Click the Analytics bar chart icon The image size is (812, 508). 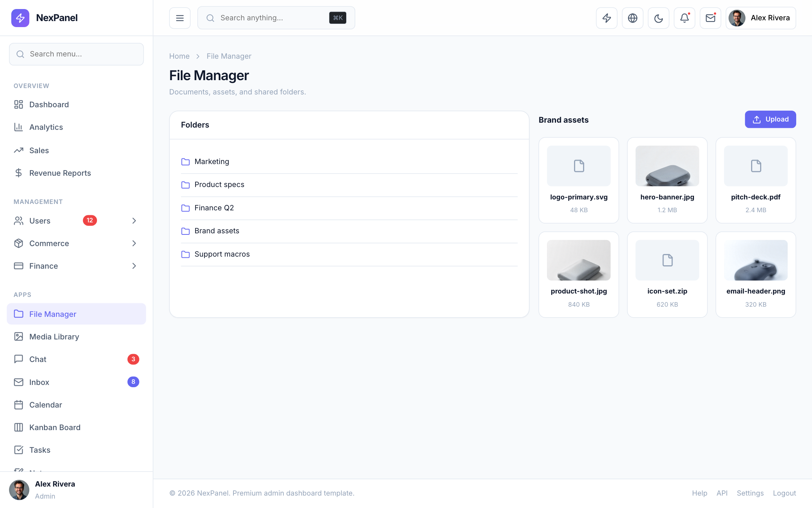(18, 127)
